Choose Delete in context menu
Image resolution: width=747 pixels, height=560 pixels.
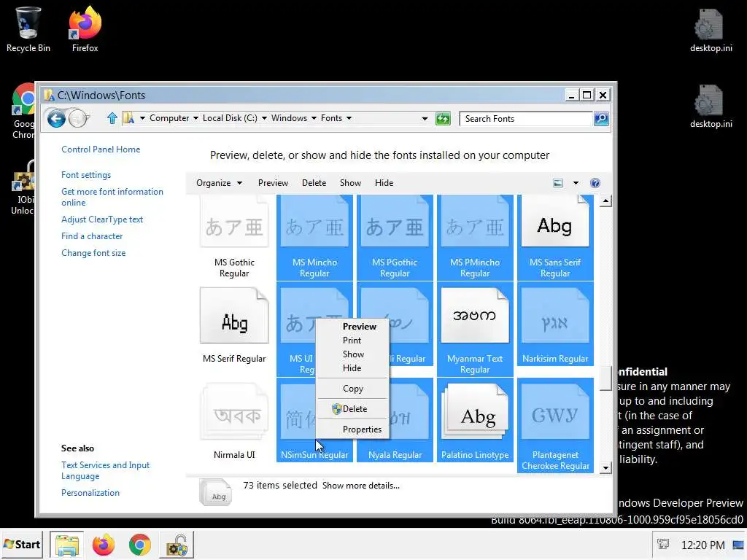[352, 408]
